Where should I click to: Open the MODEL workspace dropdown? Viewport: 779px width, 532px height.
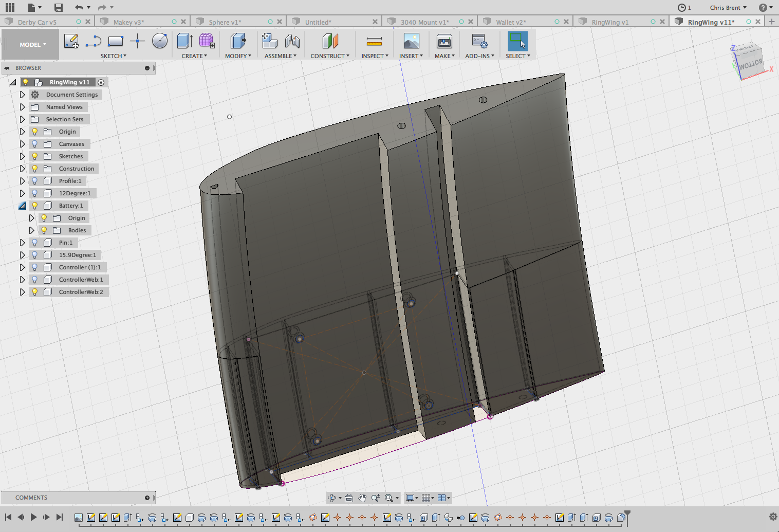click(x=33, y=45)
